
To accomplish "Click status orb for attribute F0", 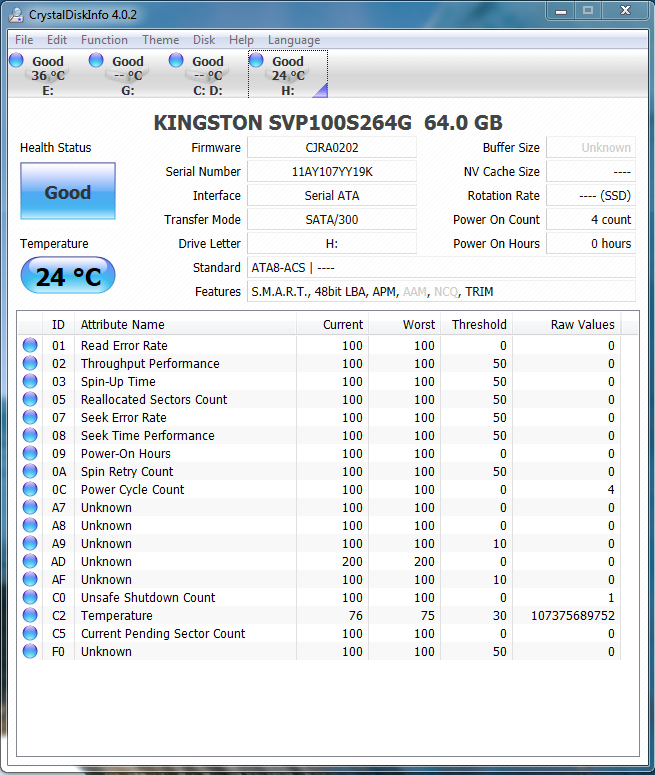I will click(30, 651).
